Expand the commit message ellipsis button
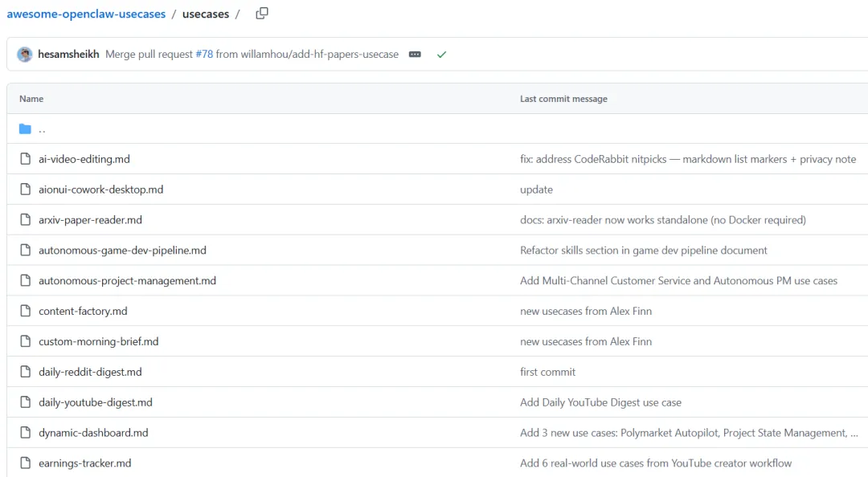 (415, 55)
